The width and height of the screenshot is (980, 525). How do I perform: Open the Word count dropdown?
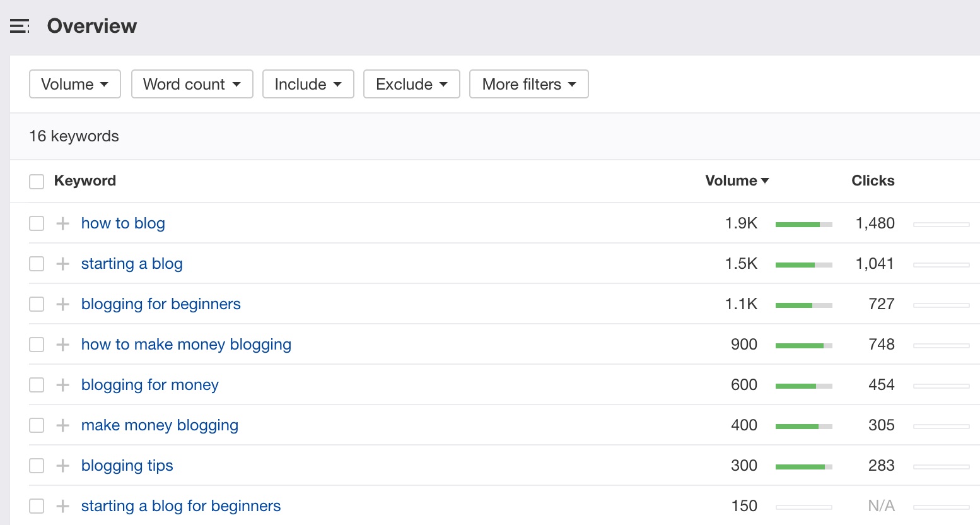click(192, 84)
